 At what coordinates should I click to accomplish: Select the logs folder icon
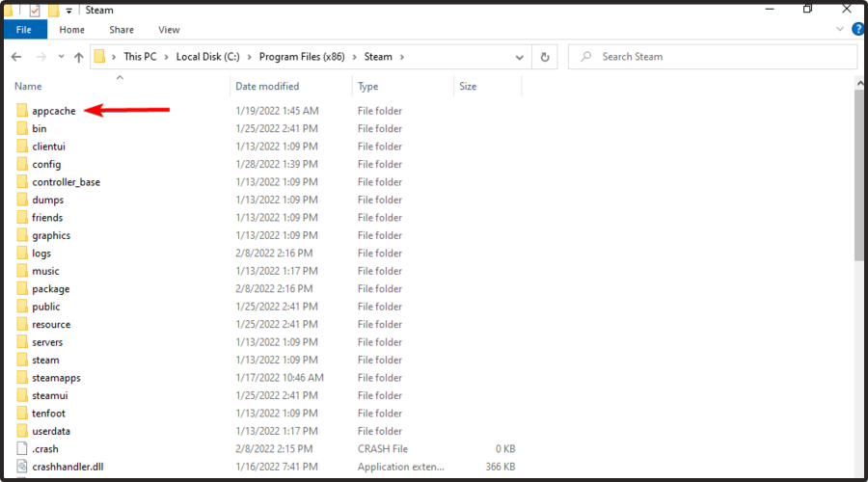[x=22, y=253]
